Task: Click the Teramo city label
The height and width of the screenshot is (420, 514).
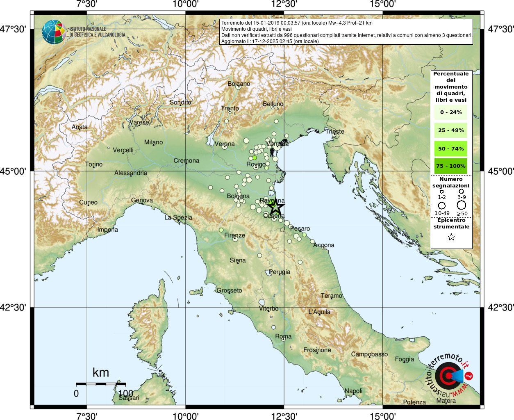Action: (332, 295)
